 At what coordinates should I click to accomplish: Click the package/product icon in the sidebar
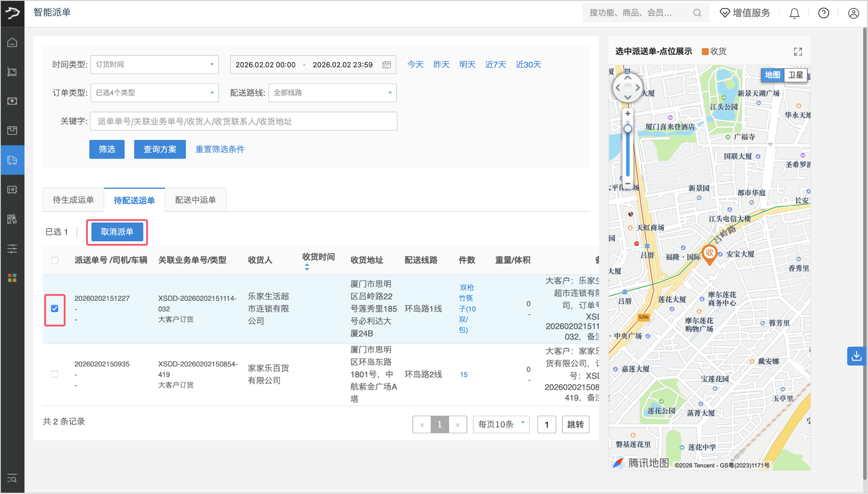(x=12, y=130)
